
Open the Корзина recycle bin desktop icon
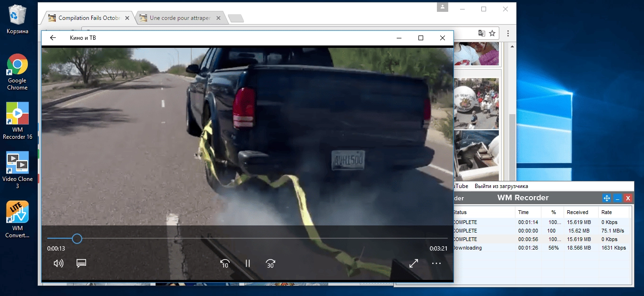[17, 19]
